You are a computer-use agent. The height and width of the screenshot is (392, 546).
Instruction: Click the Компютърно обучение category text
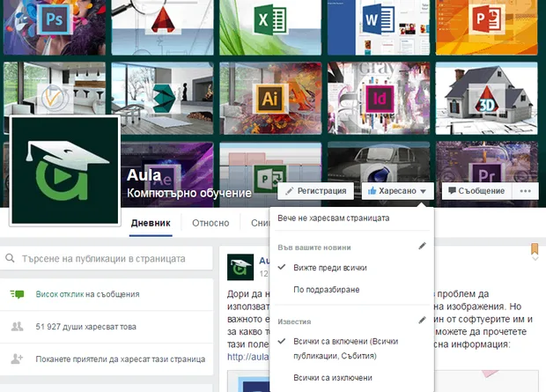coord(189,193)
